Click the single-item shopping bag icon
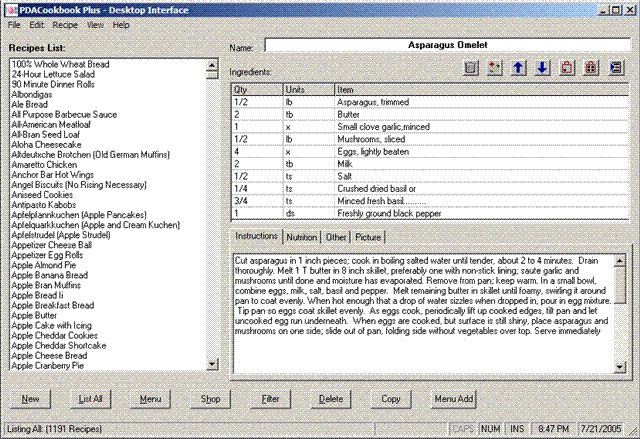Image resolution: width=640 pixels, height=439 pixels. 567,67
